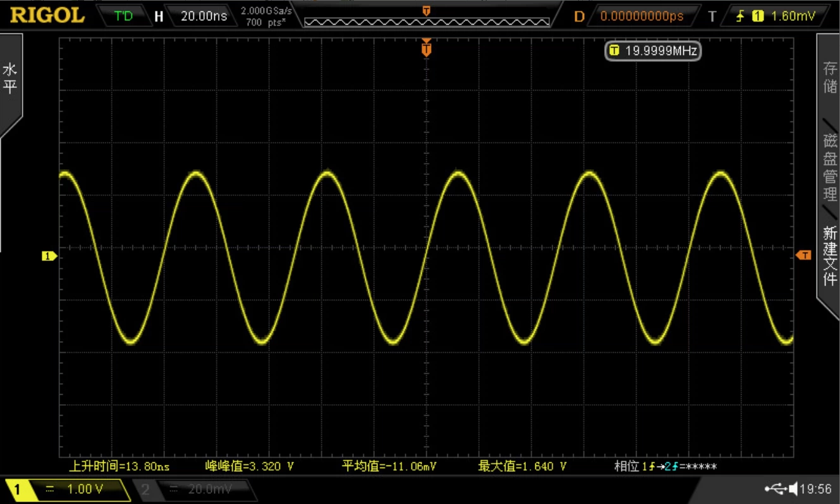
Task: Click the horizontal timebase H label
Action: (x=159, y=16)
